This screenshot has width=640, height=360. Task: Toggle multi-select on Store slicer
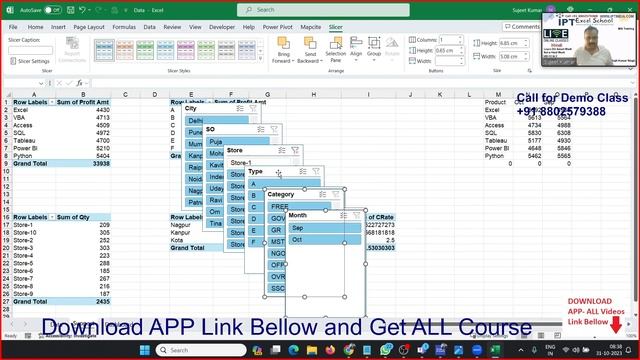click(x=282, y=150)
